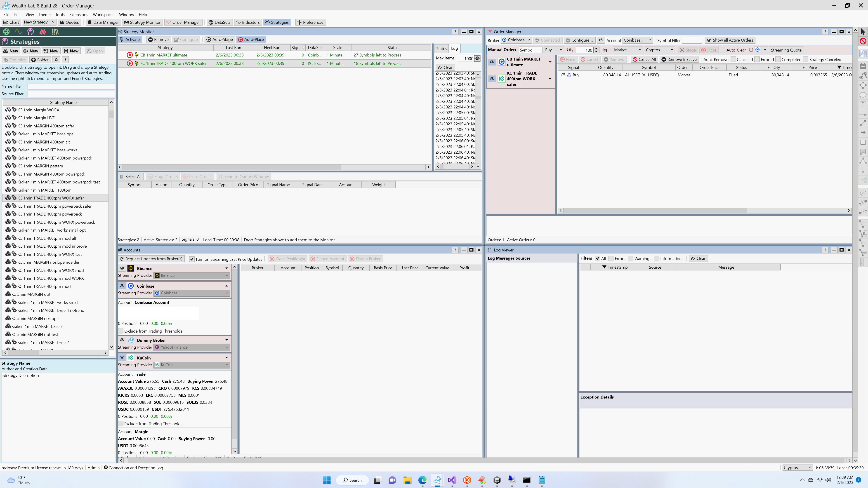Toggle visibility eye for KuCoin broker
The height and width of the screenshot is (488, 868).
pos(122,358)
